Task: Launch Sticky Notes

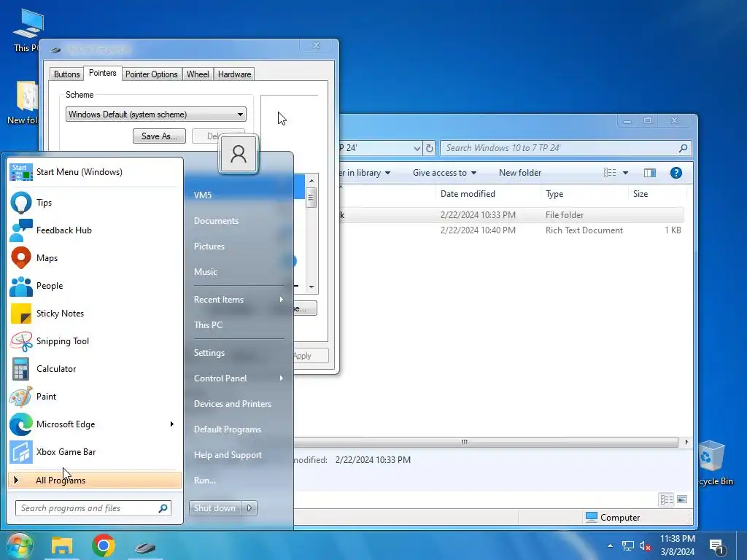Action: tap(21, 314)
